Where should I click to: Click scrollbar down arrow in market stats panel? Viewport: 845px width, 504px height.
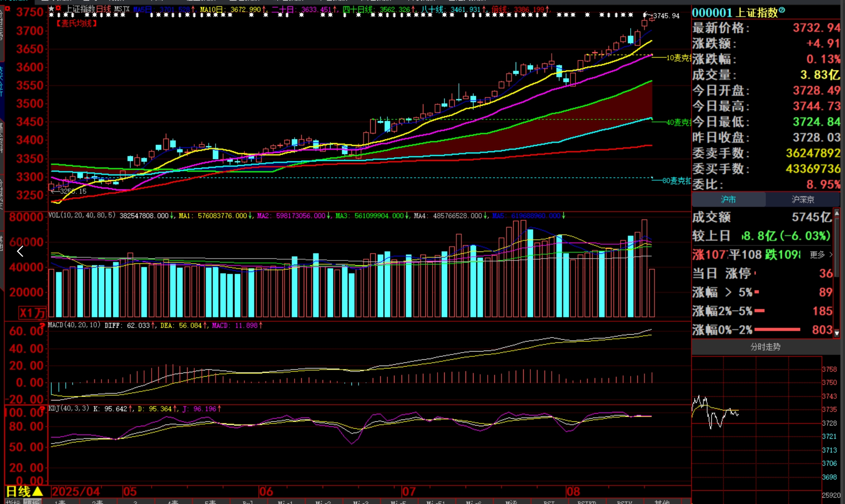point(837,333)
